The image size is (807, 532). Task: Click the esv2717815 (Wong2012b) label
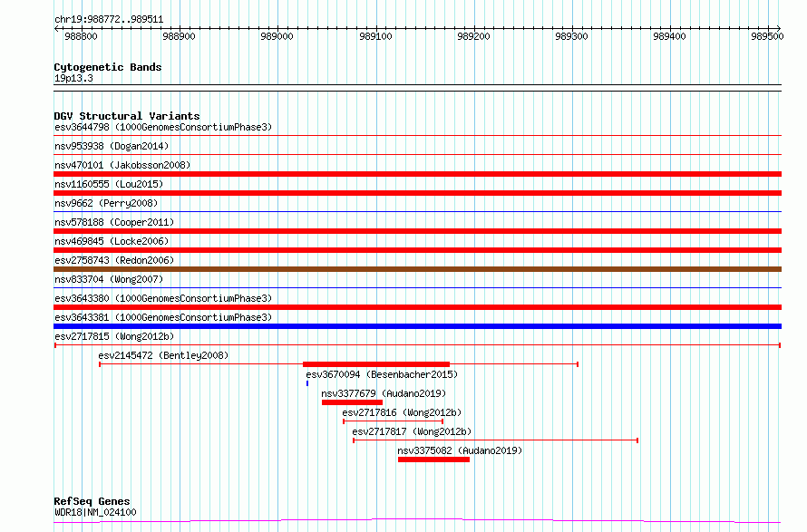pyautogui.click(x=114, y=336)
